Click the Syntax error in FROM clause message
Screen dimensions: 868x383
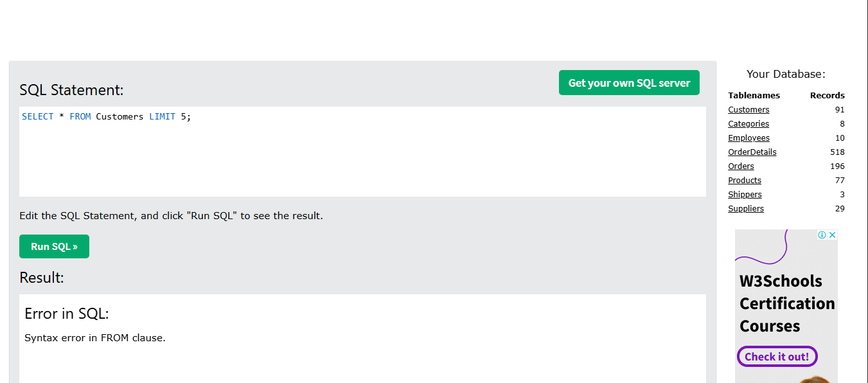coord(95,338)
